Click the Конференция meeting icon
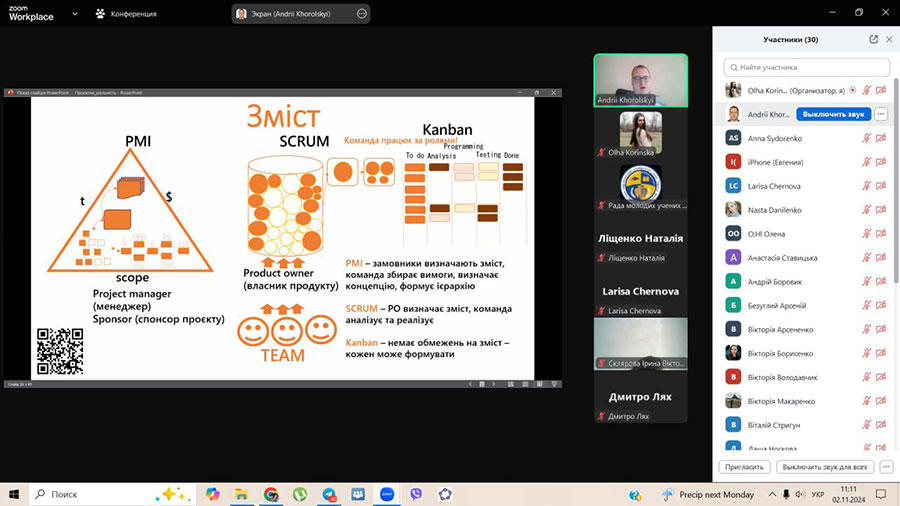Image resolution: width=900 pixels, height=506 pixels. point(100,14)
